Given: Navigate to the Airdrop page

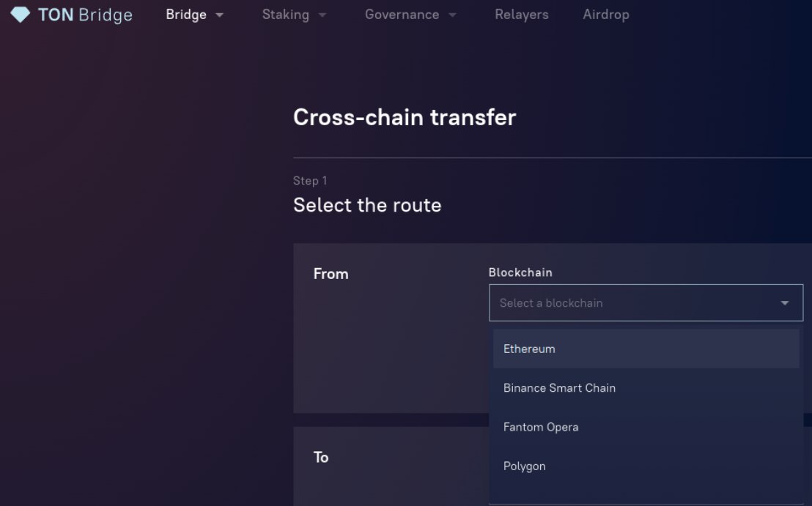Looking at the screenshot, I should 605,15.
